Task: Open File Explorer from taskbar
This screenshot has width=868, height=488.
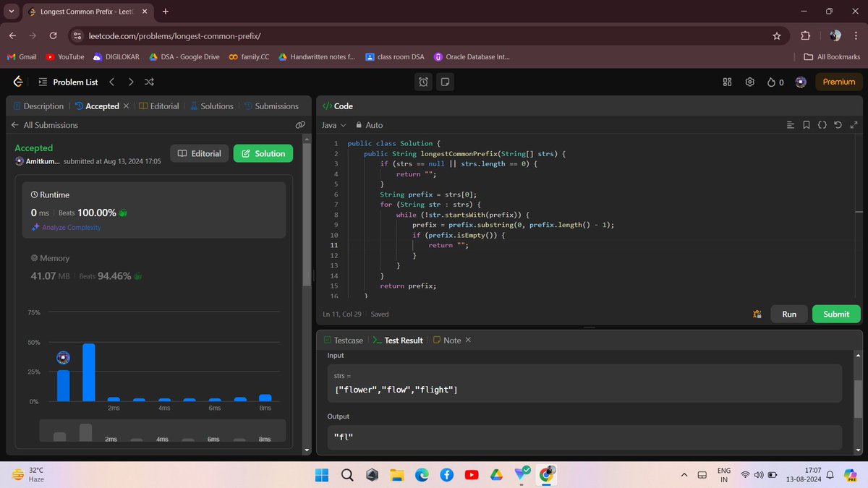Action: point(396,474)
